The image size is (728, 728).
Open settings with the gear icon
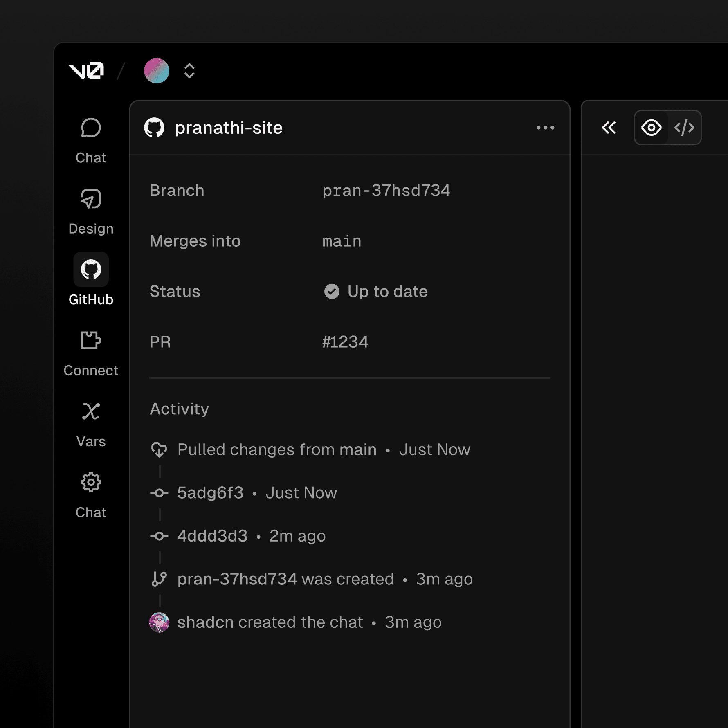pyautogui.click(x=91, y=483)
